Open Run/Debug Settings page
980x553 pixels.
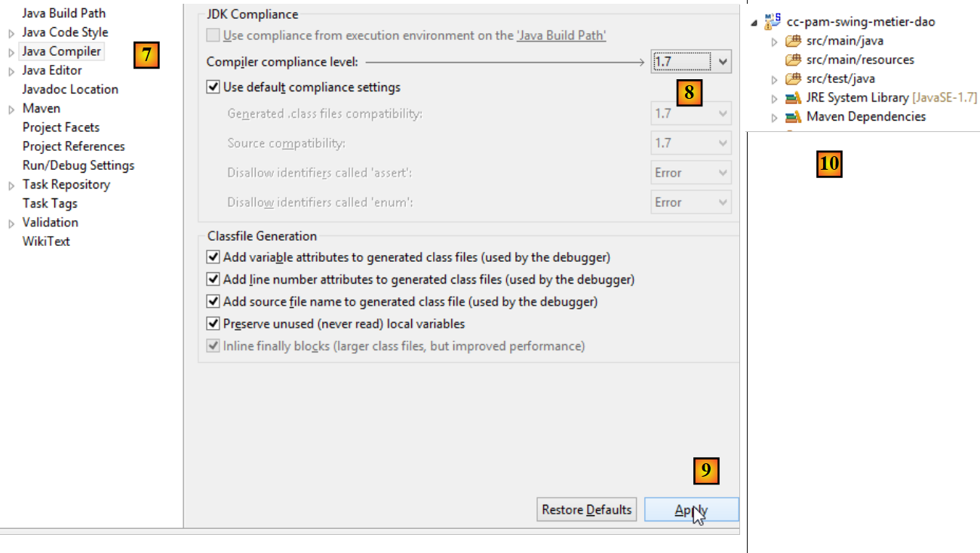(78, 165)
